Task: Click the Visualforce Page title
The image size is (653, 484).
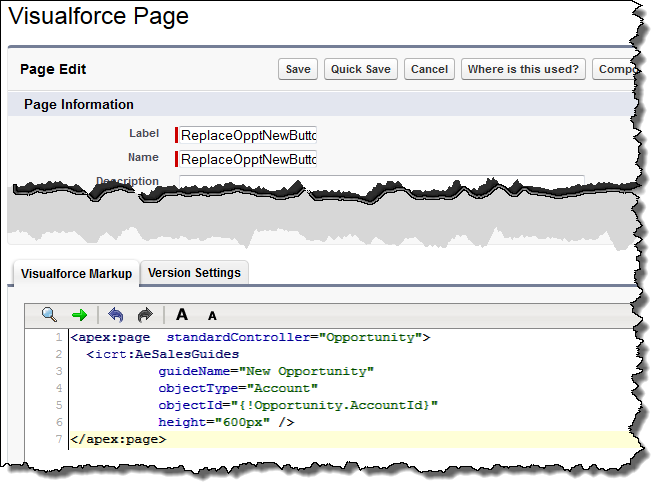Action: coord(98,16)
